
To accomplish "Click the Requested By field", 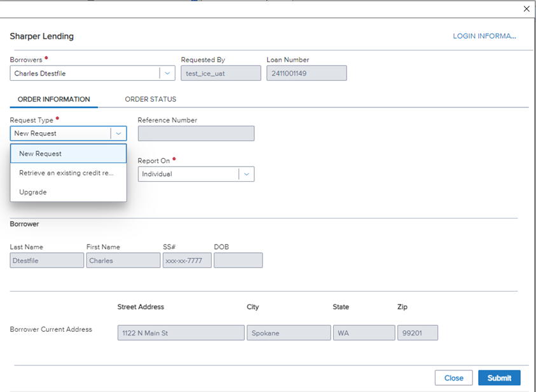I will [221, 73].
